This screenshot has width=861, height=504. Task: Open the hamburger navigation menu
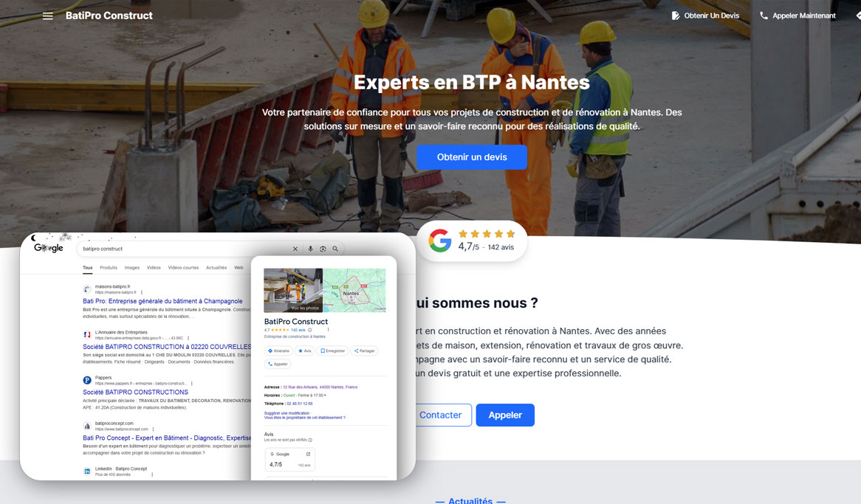click(48, 16)
